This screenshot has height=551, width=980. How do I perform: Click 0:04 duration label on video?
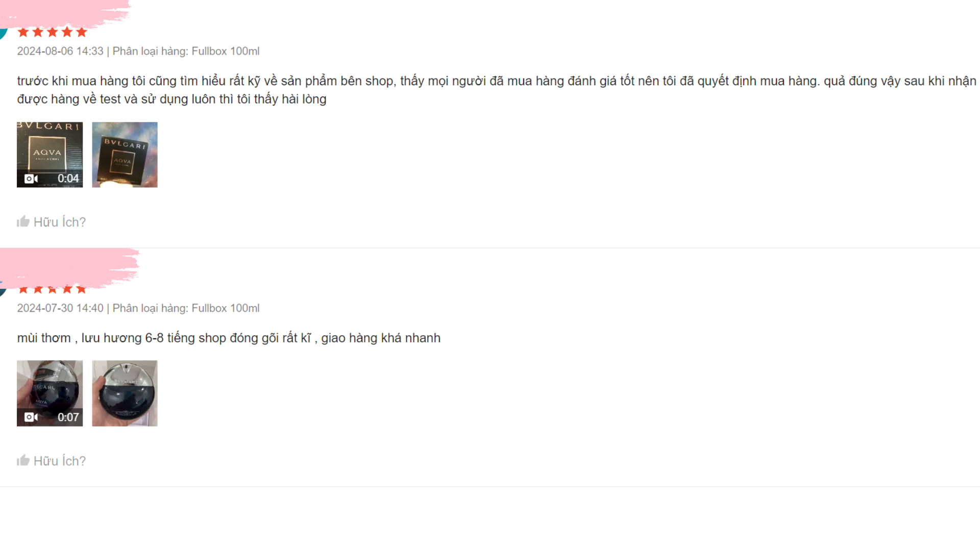pos(68,179)
